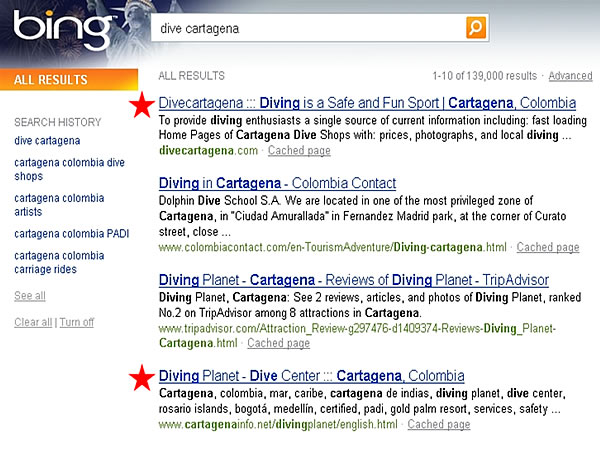This screenshot has width=600, height=450.
Task: View cached page for TripAdvisor result
Action: tap(278, 343)
